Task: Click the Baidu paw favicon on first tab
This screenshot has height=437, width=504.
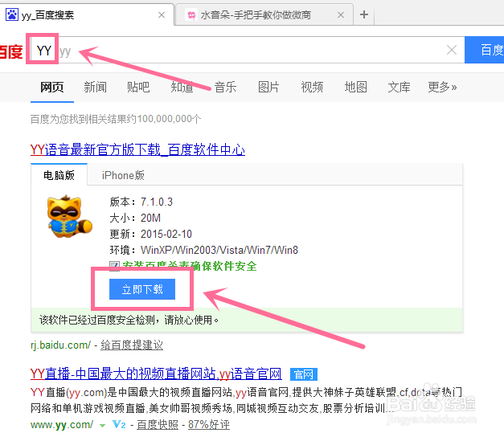Action: pos(12,14)
